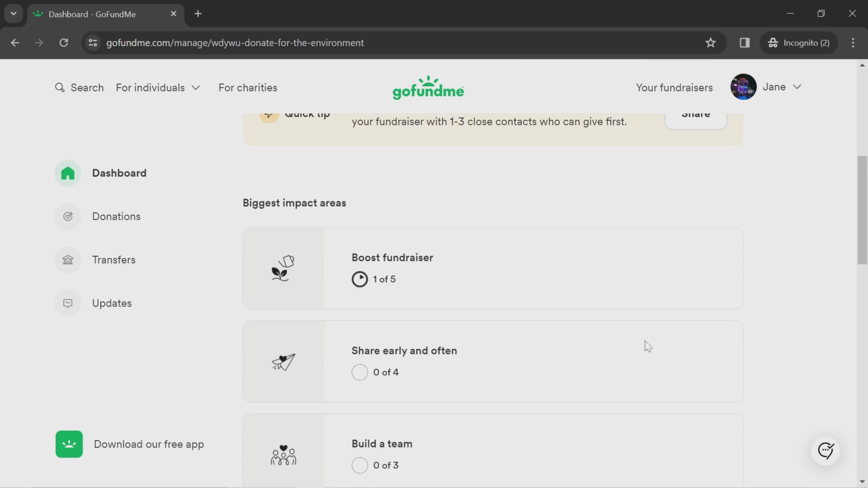Viewport: 868px width, 488px height.
Task: Click the Donations target icon
Action: coord(68,216)
